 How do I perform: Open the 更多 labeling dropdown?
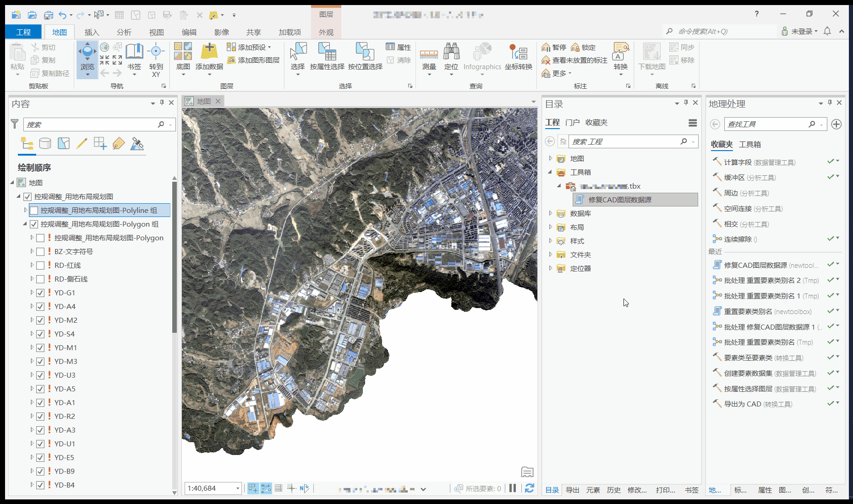557,73
